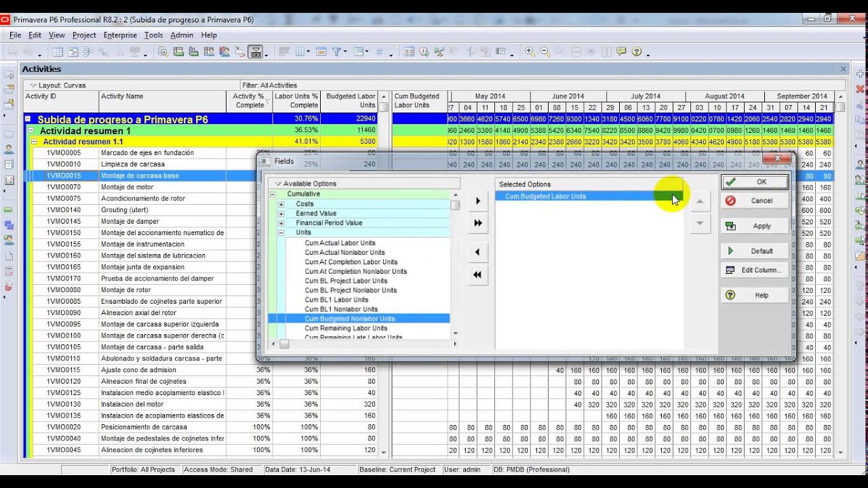Select Cum Remaining Labor Units option
868x488 pixels.
click(346, 328)
